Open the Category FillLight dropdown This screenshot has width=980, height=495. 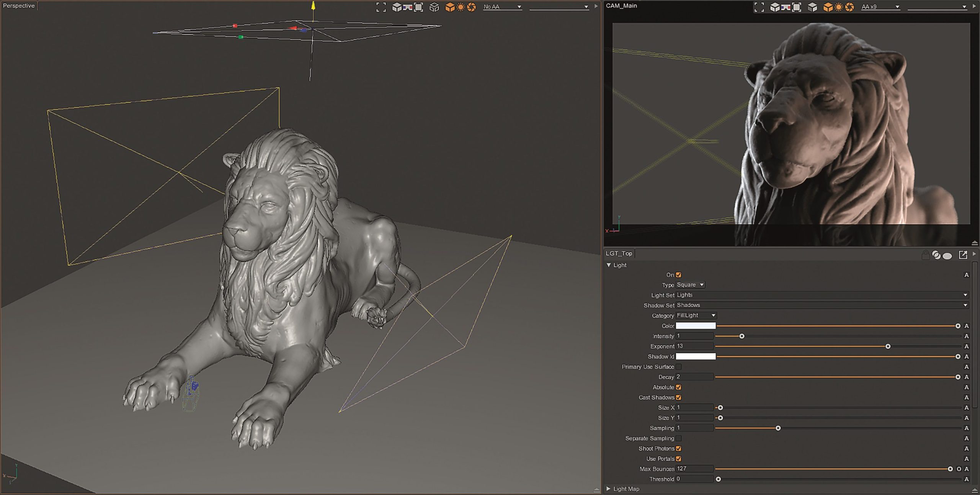(x=696, y=315)
